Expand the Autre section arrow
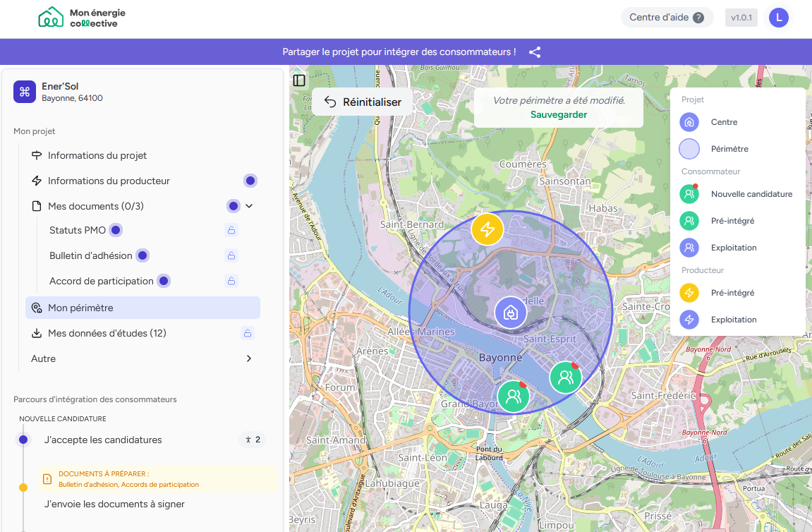The height and width of the screenshot is (532, 812). pos(248,358)
